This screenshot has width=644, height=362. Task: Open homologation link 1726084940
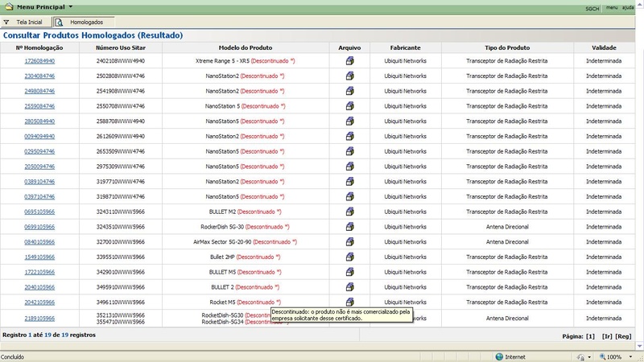[39, 61]
